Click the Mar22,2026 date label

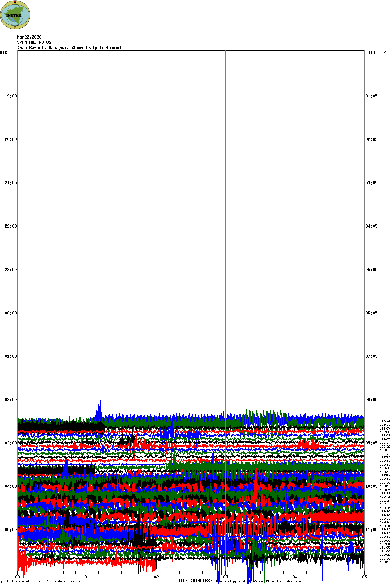29,37
